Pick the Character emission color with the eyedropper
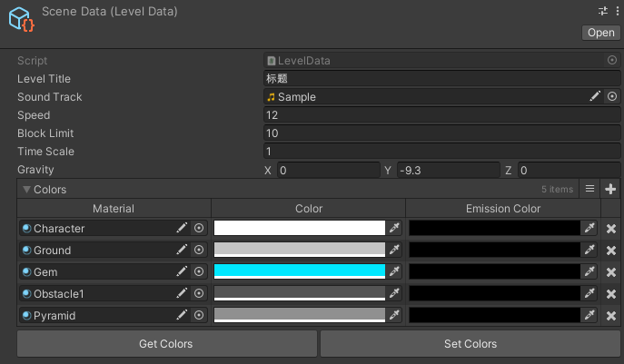This screenshot has width=624, height=364. [589, 228]
